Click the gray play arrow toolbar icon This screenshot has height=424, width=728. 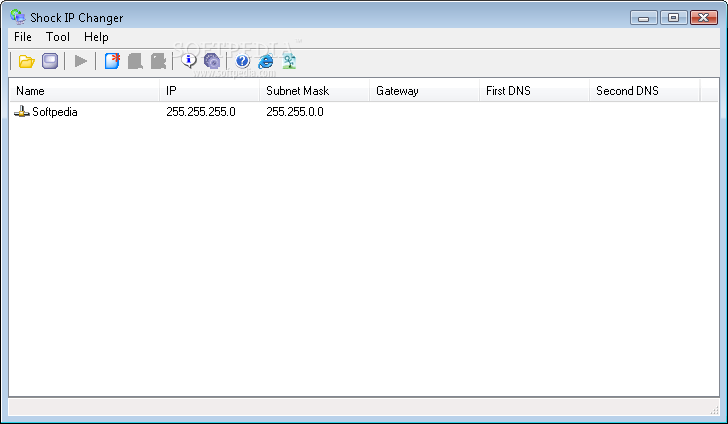[81, 61]
